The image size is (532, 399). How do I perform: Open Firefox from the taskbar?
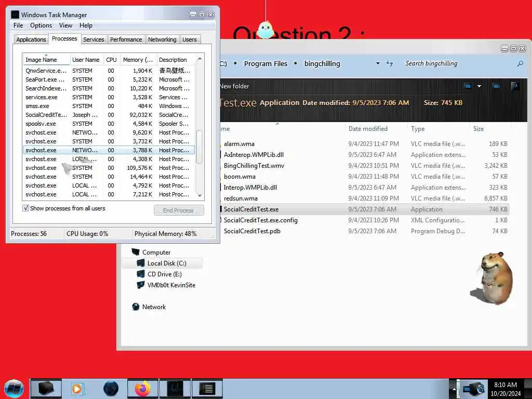pyautogui.click(x=143, y=389)
